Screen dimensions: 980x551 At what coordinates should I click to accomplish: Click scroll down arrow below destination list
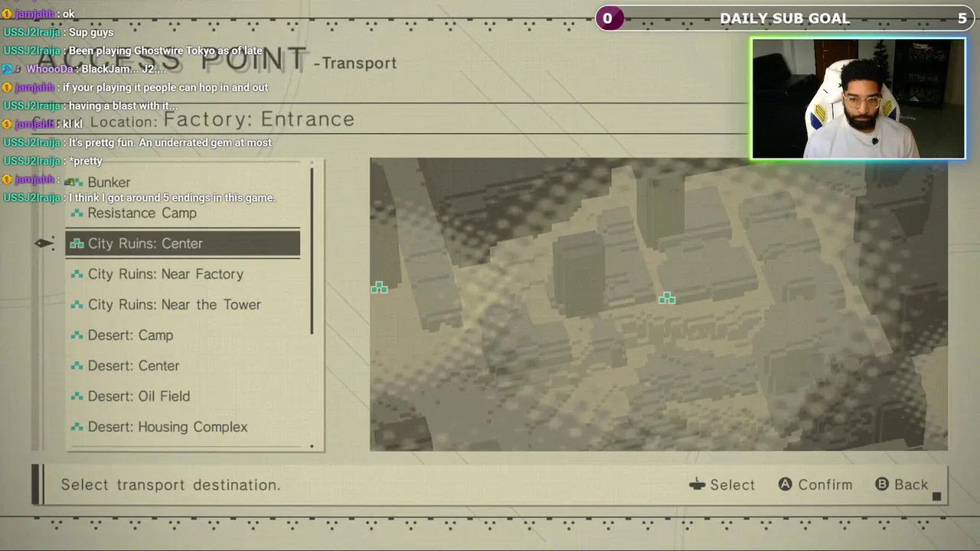click(312, 446)
